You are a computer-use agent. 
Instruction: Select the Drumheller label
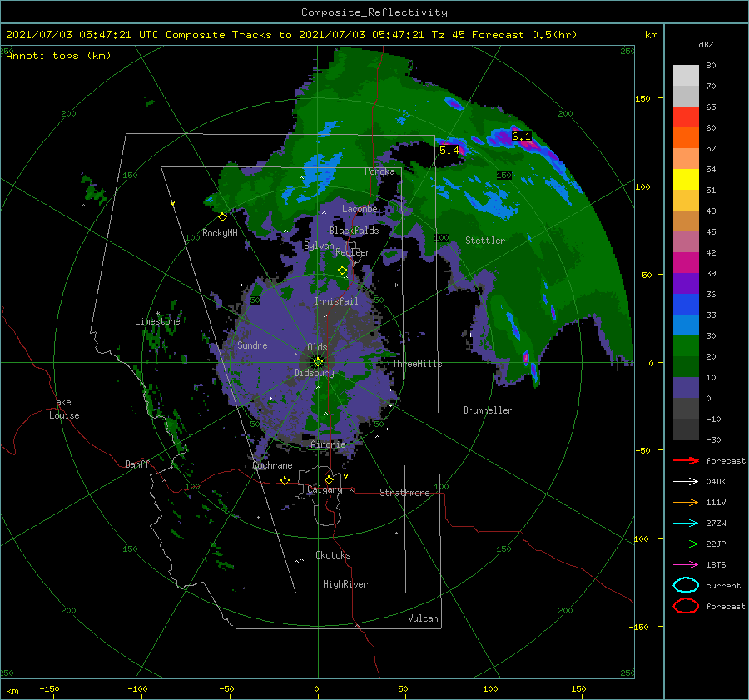(488, 410)
